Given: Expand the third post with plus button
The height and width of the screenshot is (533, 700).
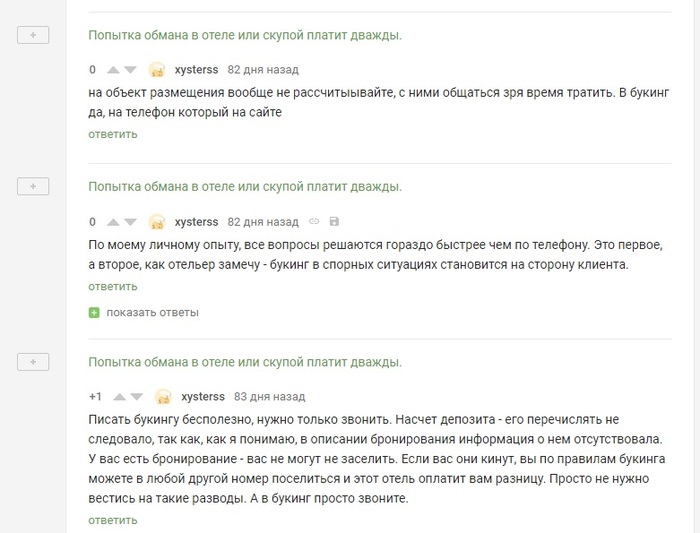Looking at the screenshot, I should click(33, 361).
